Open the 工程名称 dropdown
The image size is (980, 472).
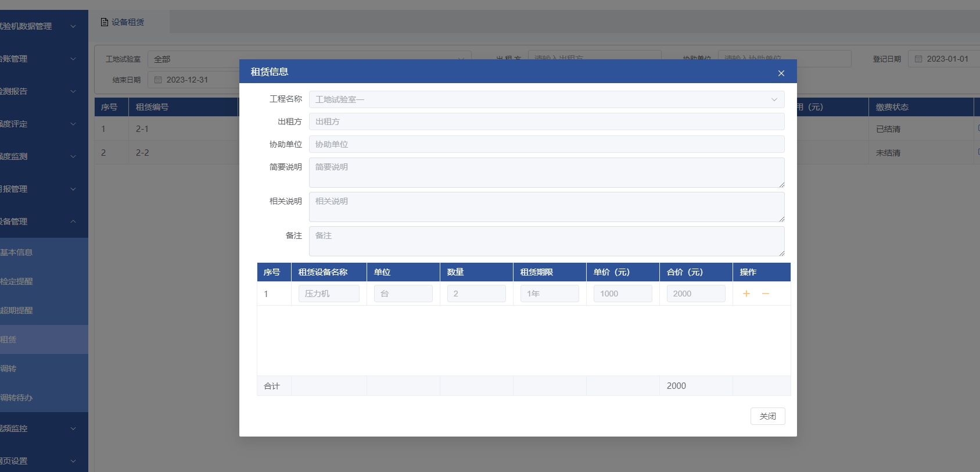(547, 99)
